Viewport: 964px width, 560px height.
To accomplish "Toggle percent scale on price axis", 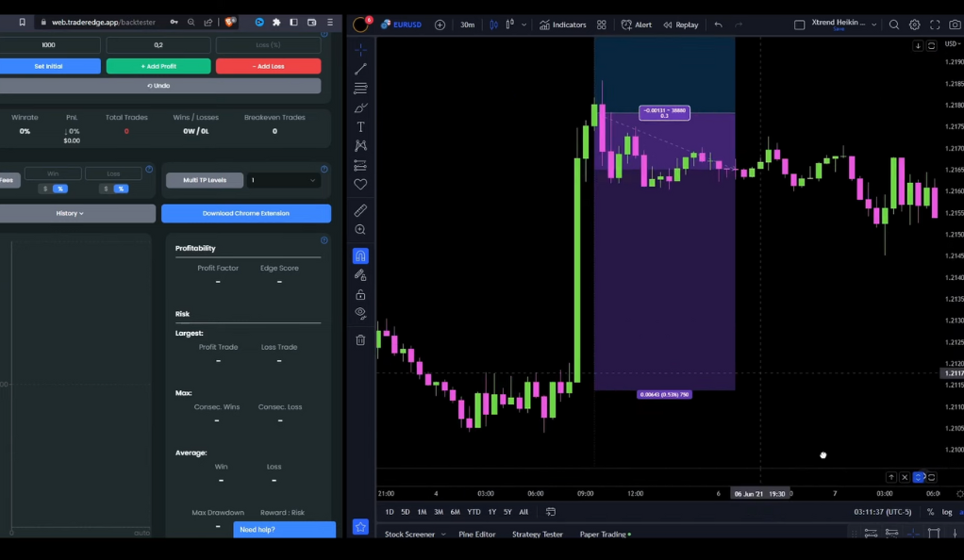I will [930, 511].
